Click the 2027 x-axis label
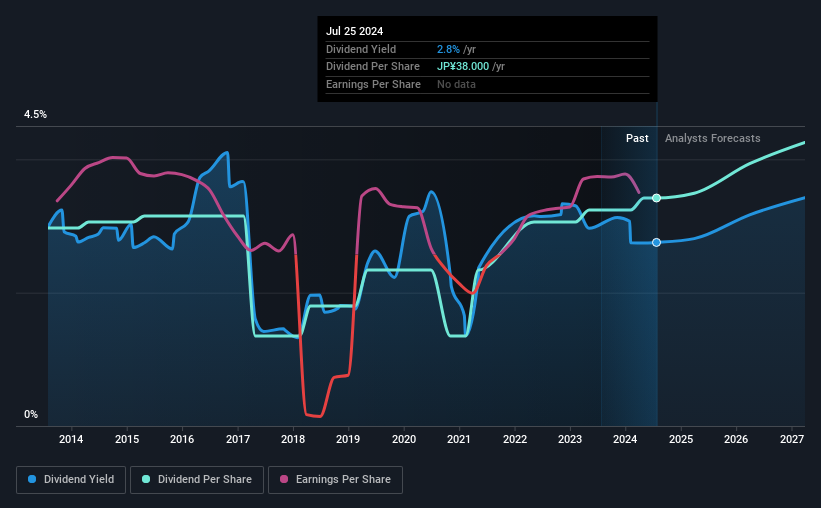This screenshot has height=508, width=821. point(792,439)
